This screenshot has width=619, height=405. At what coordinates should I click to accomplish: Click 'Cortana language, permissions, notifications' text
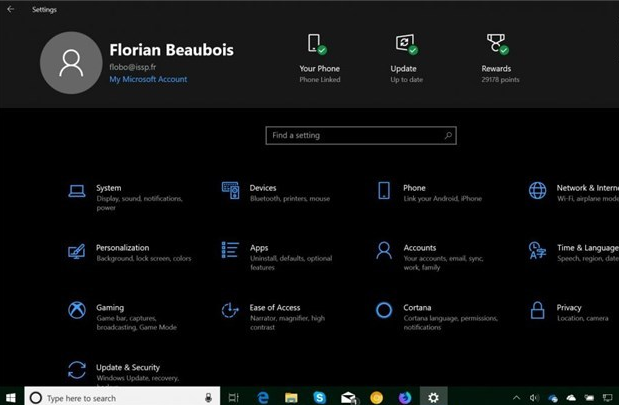(450, 322)
